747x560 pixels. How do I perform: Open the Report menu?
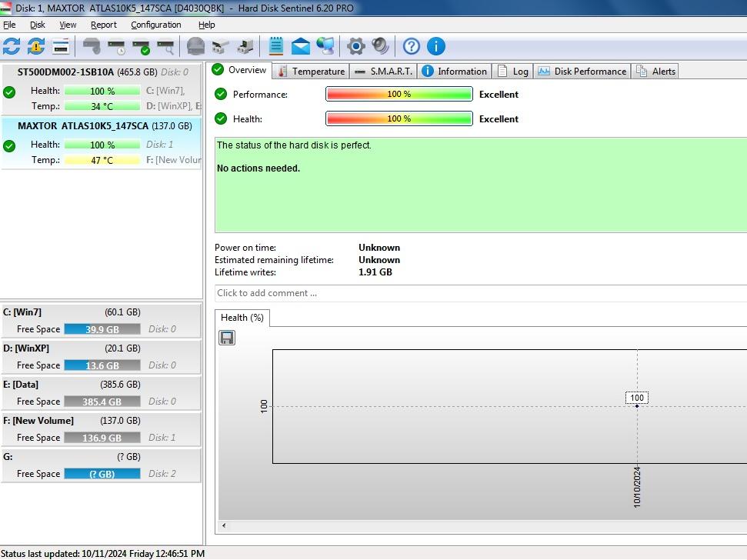click(x=104, y=25)
